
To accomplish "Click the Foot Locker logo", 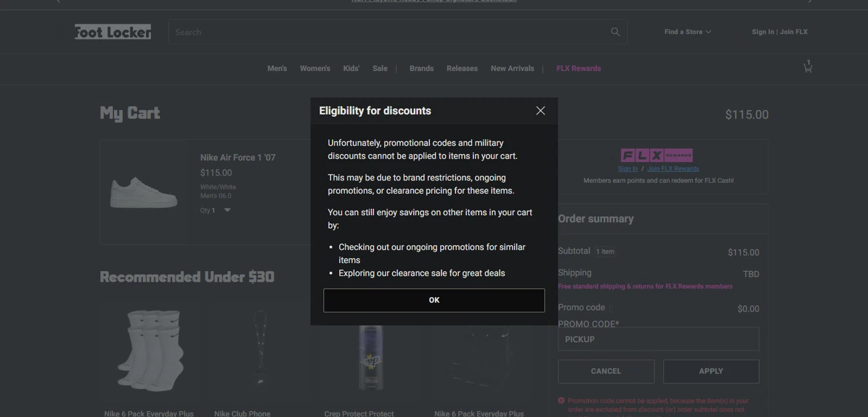I will click(x=113, y=32).
